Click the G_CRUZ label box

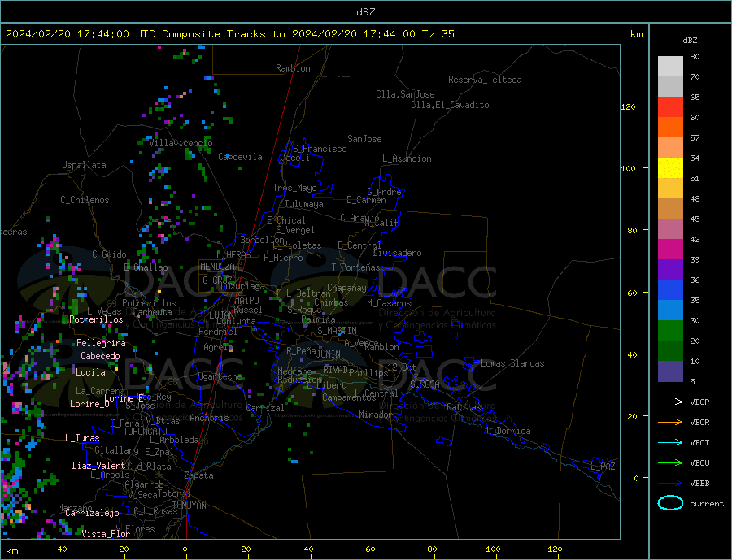(x=217, y=280)
